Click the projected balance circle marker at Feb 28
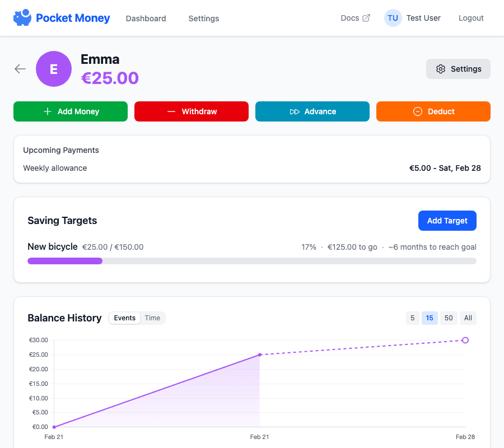 (x=465, y=340)
